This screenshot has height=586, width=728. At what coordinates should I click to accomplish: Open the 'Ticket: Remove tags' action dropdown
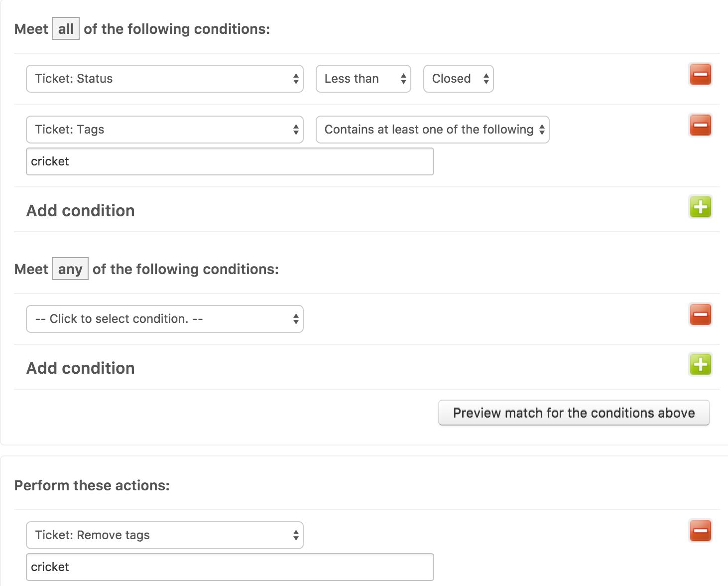point(164,535)
